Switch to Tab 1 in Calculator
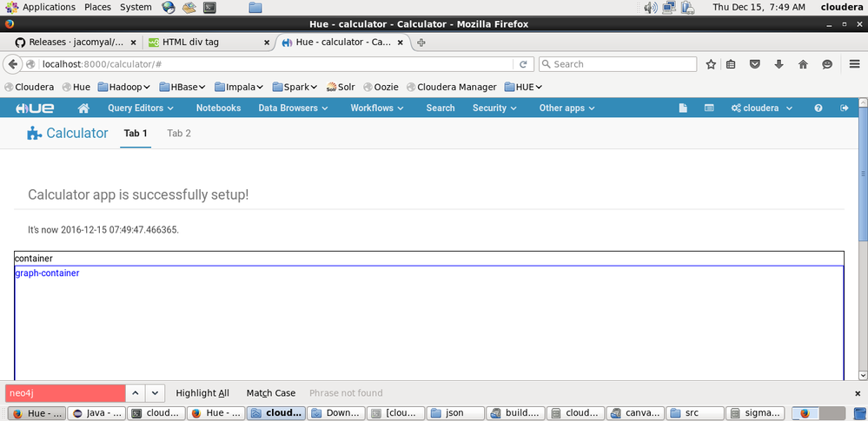Screen dimensions: 868x421 pos(136,134)
